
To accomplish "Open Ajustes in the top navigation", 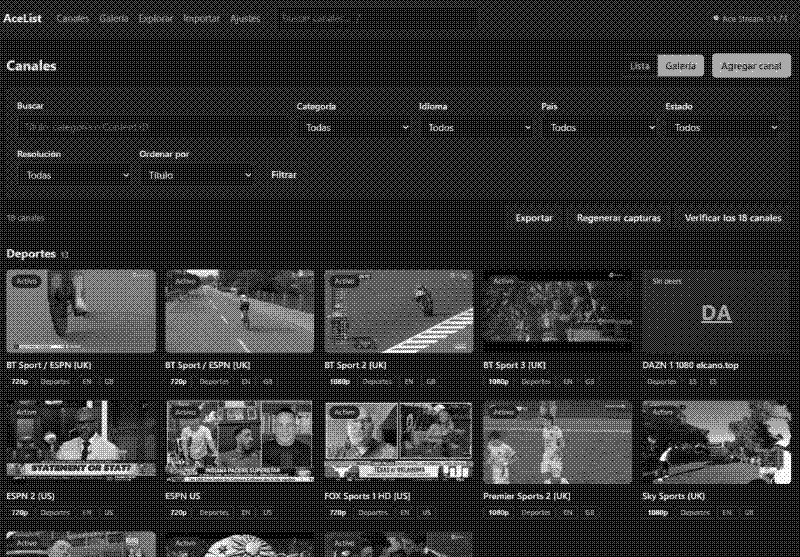I will pos(245,18).
